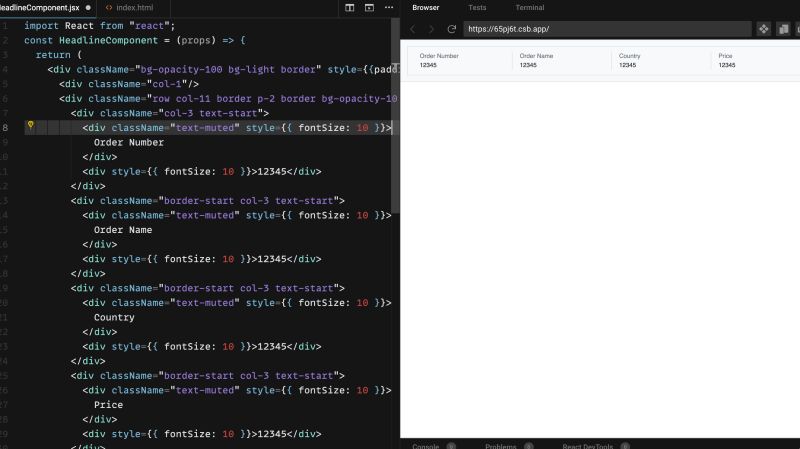Select the Browser preview tab
Screen dimensions: 800x449
coord(426,8)
